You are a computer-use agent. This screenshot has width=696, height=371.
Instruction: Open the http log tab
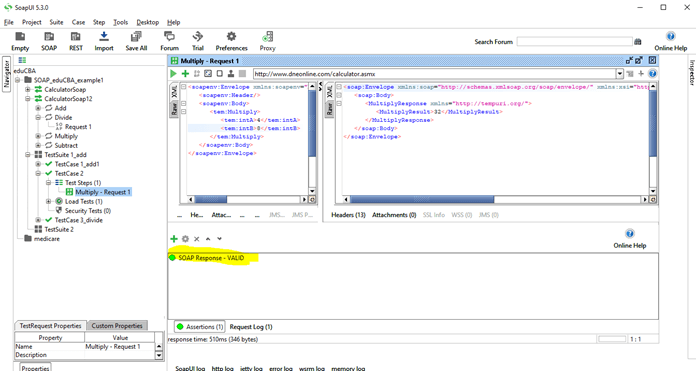pyautogui.click(x=222, y=368)
